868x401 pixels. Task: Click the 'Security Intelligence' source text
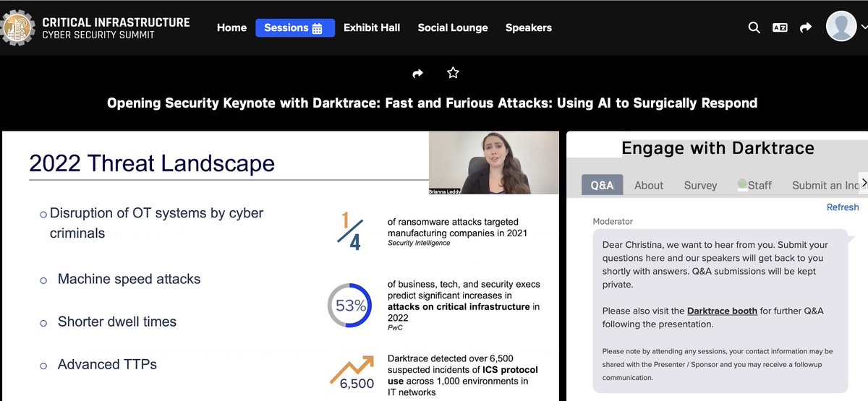[419, 243]
